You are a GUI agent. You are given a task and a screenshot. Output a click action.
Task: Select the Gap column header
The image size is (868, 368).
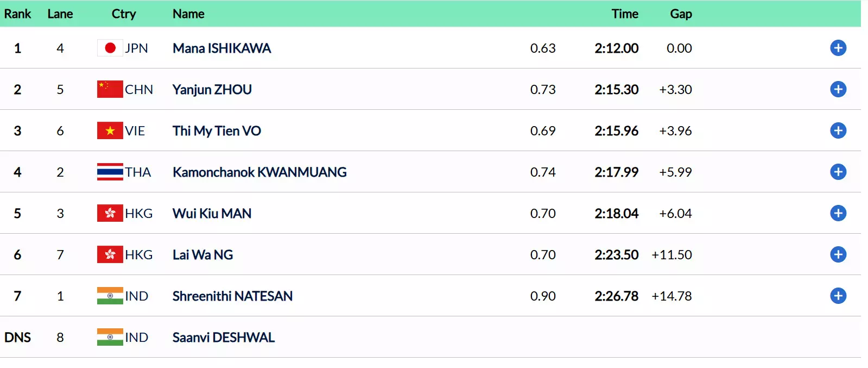681,14
